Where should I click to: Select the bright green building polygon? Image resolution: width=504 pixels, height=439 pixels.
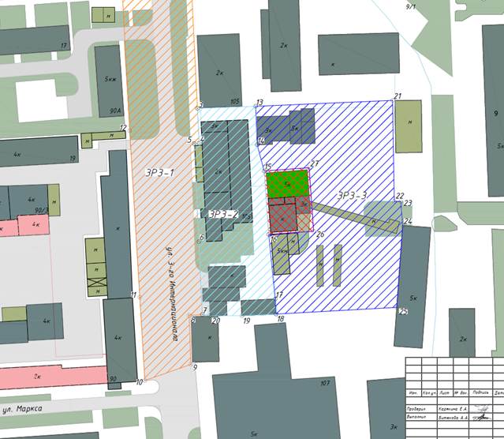tap(287, 185)
